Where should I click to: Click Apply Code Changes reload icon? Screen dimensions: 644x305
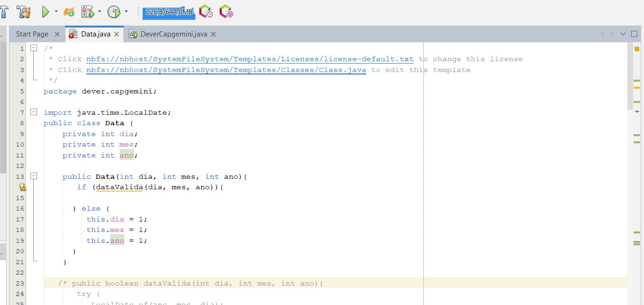[69, 11]
